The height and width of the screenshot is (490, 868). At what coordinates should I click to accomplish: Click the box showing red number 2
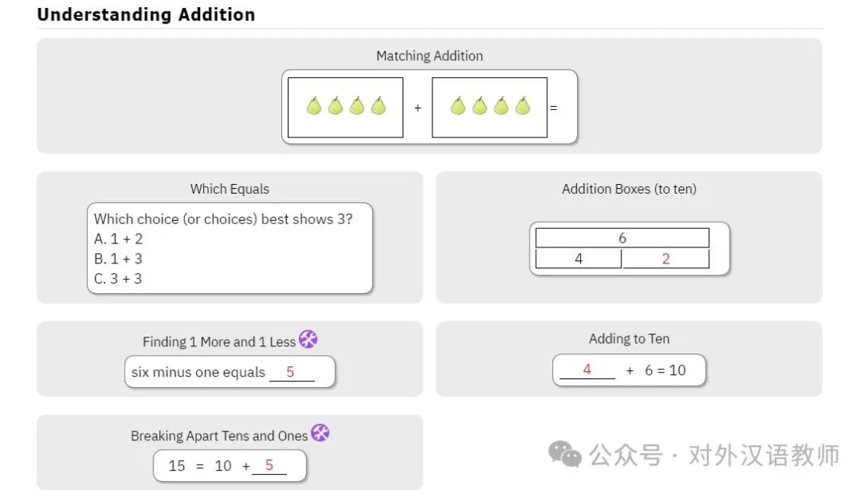pos(666,259)
